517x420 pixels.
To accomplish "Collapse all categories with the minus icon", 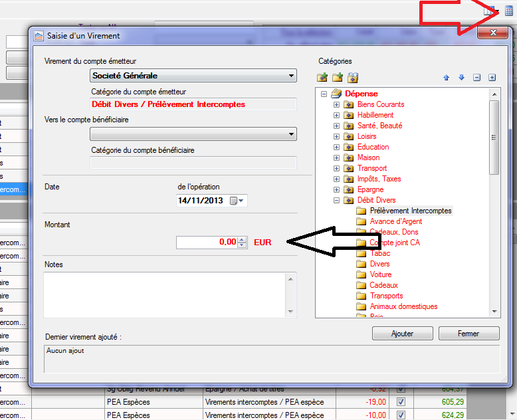I will coord(476,78).
